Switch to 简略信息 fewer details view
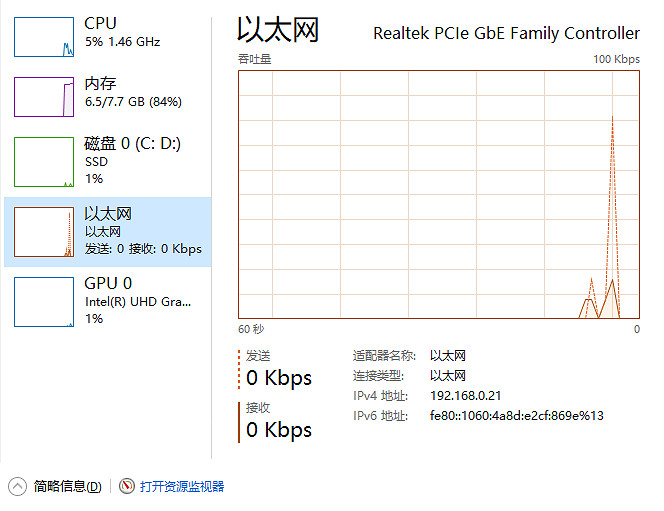Image resolution: width=664 pixels, height=511 pixels. click(67, 487)
